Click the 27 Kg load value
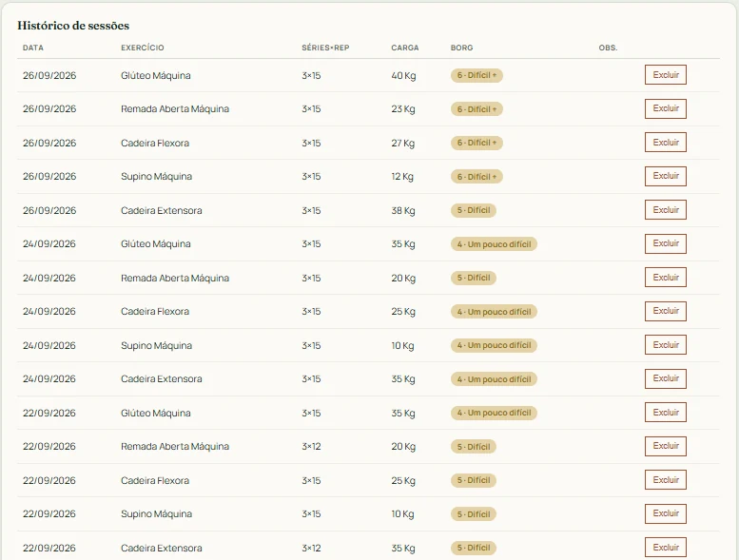Screen dimensions: 739x560 [x=403, y=144]
